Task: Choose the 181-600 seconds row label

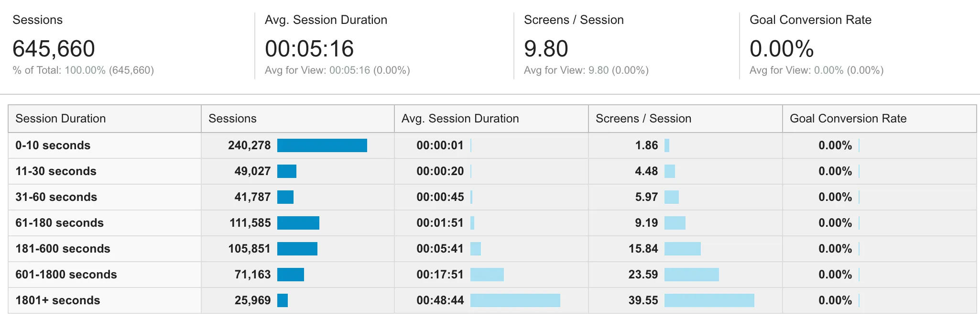Action: [x=63, y=249]
